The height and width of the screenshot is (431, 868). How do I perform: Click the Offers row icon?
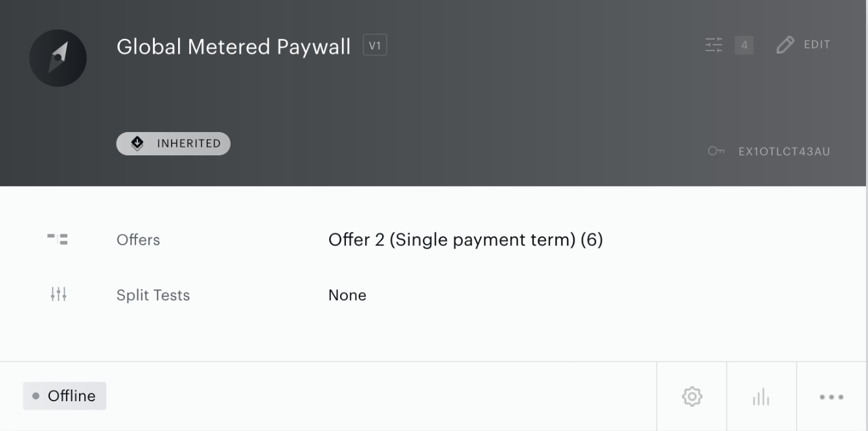pyautogui.click(x=58, y=239)
